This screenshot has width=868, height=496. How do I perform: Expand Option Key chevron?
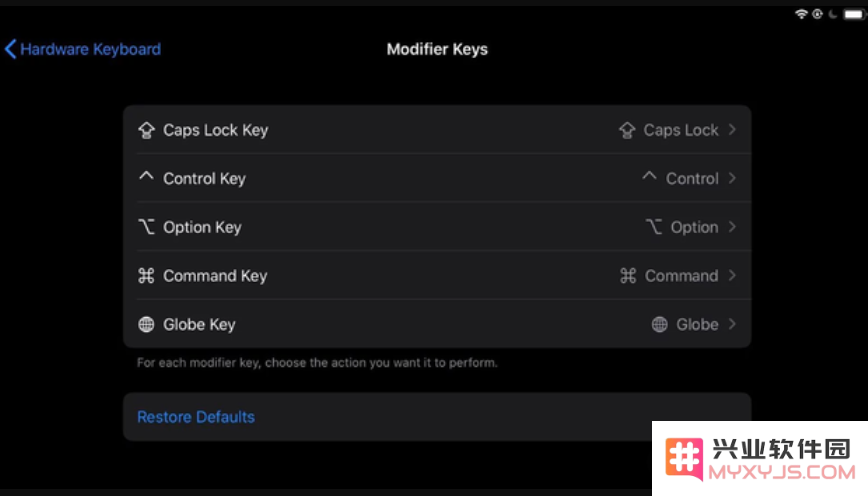732,226
